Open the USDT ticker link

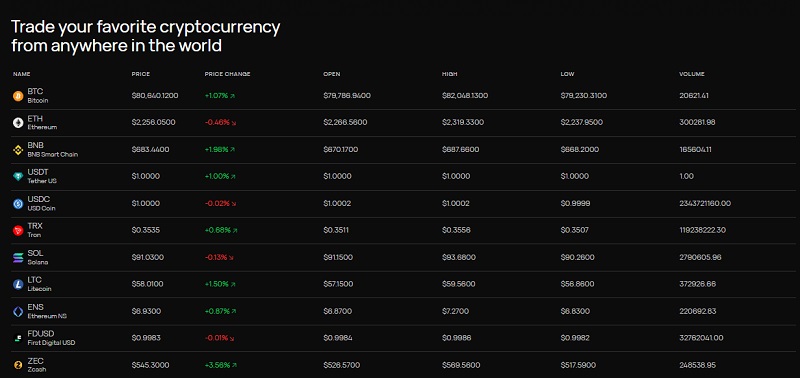pos(38,172)
